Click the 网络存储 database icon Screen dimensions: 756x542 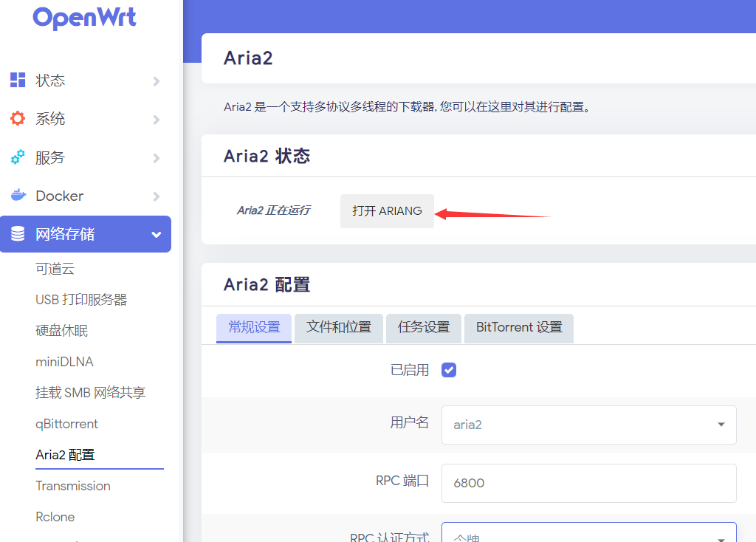tap(18, 234)
